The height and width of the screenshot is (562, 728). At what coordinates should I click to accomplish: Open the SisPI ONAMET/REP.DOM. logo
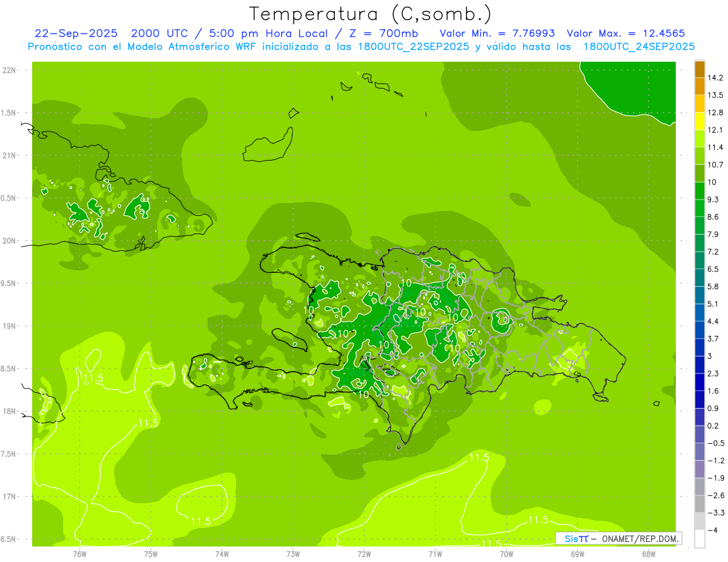click(x=618, y=538)
